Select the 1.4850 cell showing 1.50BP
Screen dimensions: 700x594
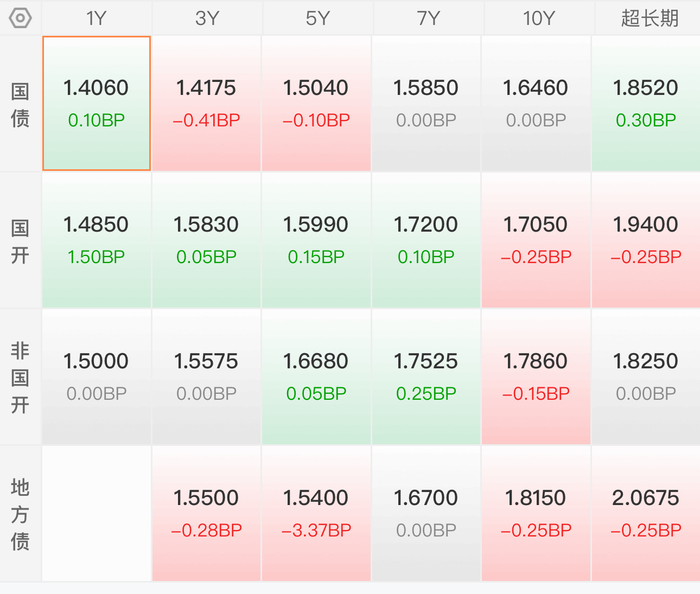[97, 240]
